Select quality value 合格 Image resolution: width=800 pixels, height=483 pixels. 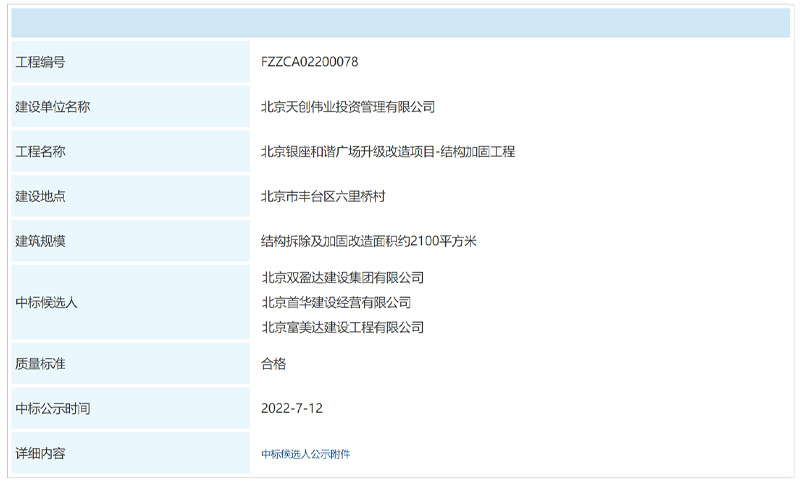pos(273,364)
